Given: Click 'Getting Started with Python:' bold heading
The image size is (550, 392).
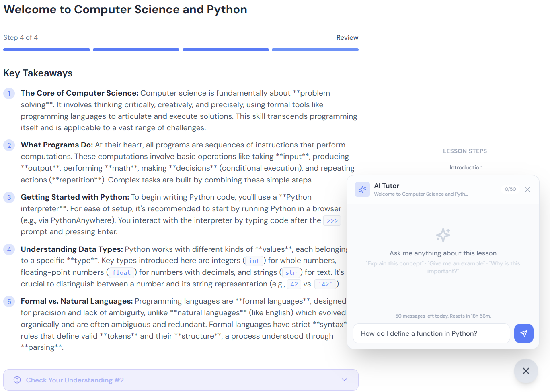Looking at the screenshot, I should pyautogui.click(x=75, y=197).
